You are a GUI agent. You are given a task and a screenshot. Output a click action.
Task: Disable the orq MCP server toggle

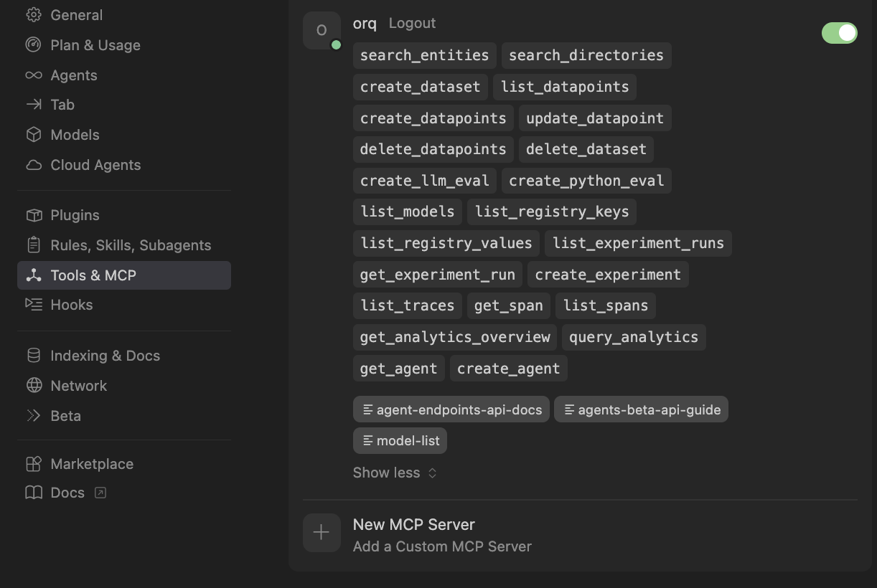pyautogui.click(x=839, y=32)
